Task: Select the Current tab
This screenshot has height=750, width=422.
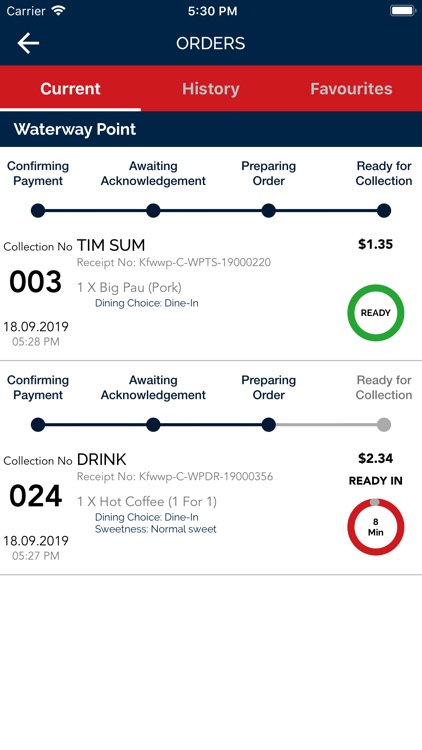Action: pos(70,89)
